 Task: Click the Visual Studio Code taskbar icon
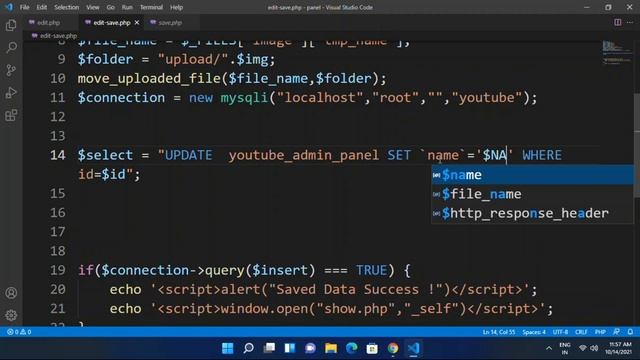coord(413,348)
